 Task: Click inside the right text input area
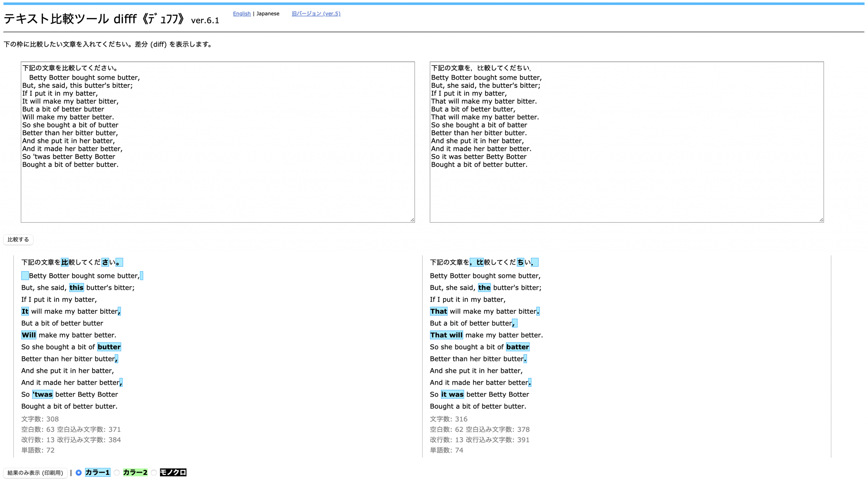627,190
